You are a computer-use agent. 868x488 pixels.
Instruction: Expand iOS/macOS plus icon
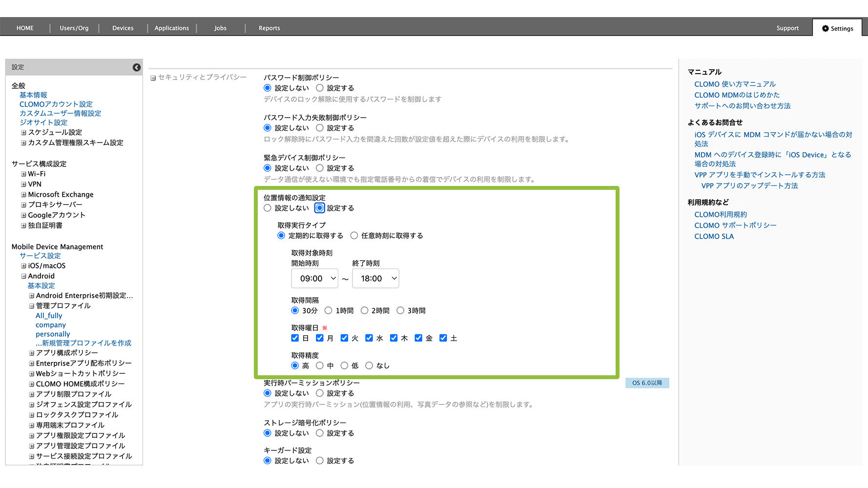[23, 266]
